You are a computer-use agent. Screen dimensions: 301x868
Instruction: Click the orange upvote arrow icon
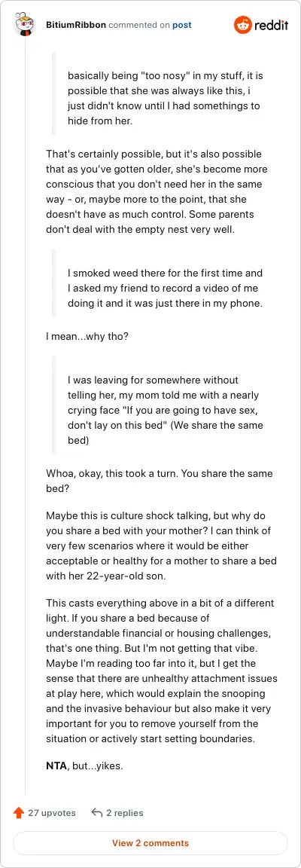coord(18,813)
